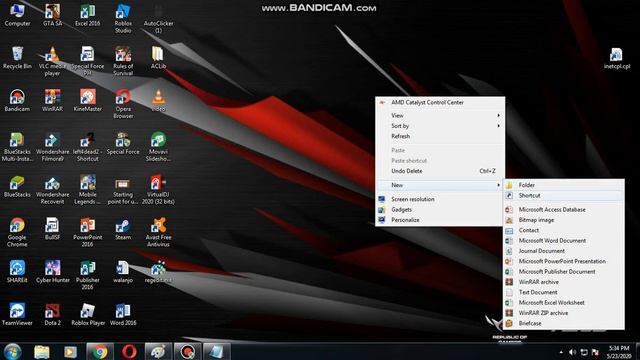640x360 pixels.
Task: Create new Text Document
Action: (564, 292)
